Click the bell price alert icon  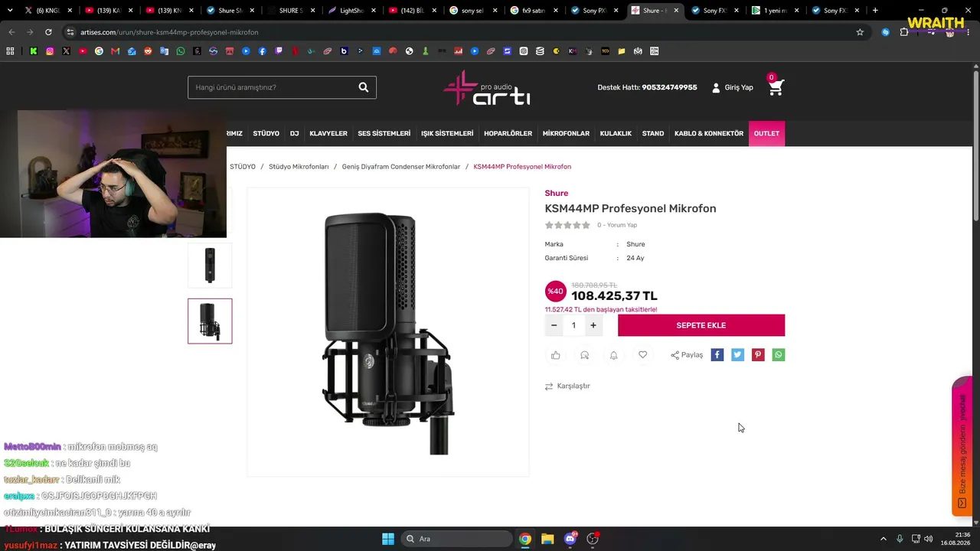click(613, 355)
